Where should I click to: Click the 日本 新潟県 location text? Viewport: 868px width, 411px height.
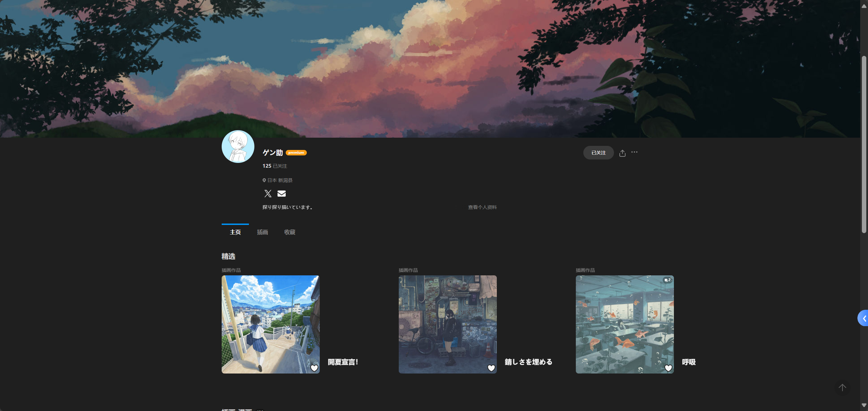[280, 180]
